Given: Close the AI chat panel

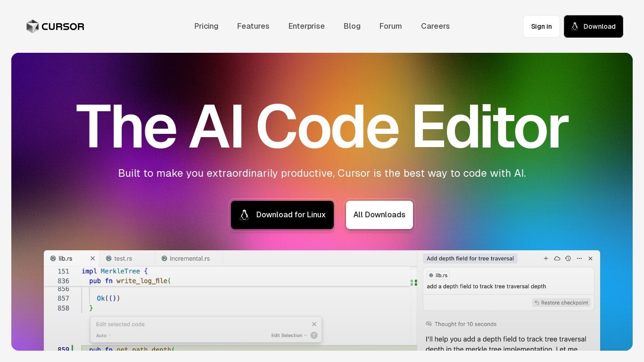Looking at the screenshot, I should [590, 258].
